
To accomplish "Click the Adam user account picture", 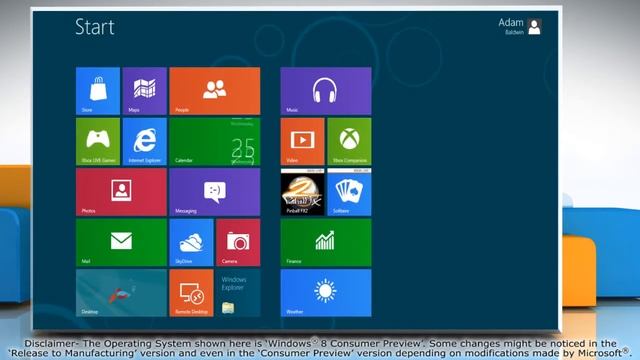I will [x=534, y=27].
